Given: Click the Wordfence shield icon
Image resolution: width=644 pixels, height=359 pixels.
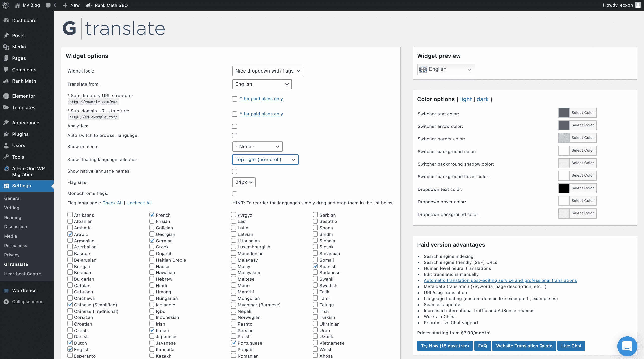Looking at the screenshot, I should click(x=6, y=290).
